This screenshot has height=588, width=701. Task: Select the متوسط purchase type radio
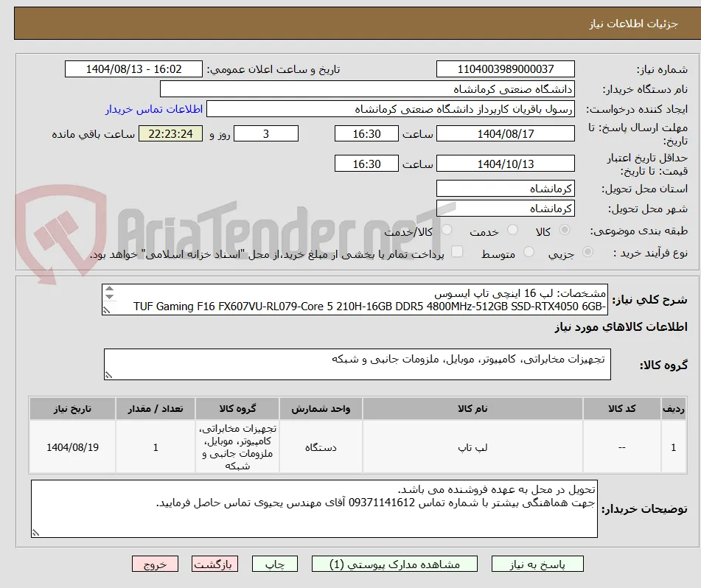coord(529,252)
